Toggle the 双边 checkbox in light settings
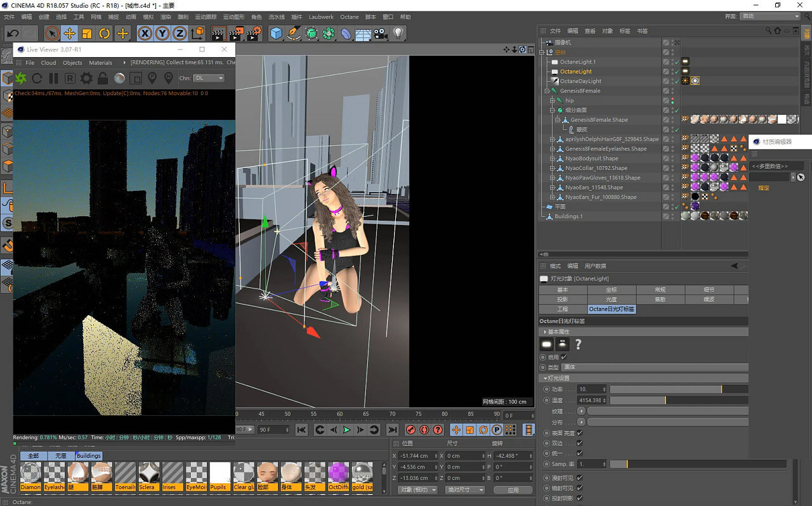 [579, 443]
